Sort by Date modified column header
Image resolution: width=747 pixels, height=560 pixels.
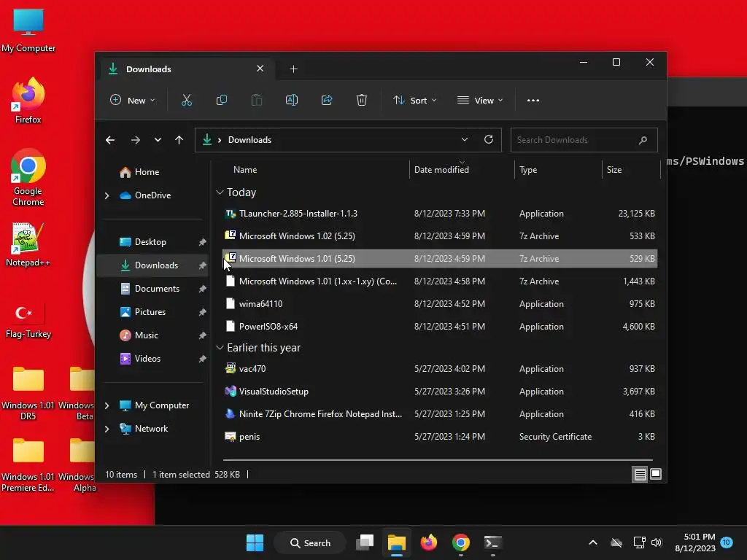(x=441, y=169)
